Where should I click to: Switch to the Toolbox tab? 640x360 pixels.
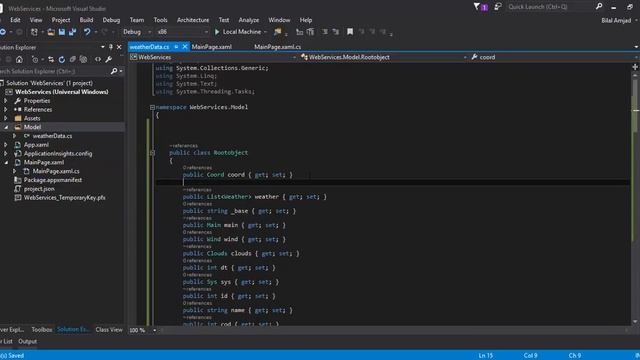tap(42, 330)
